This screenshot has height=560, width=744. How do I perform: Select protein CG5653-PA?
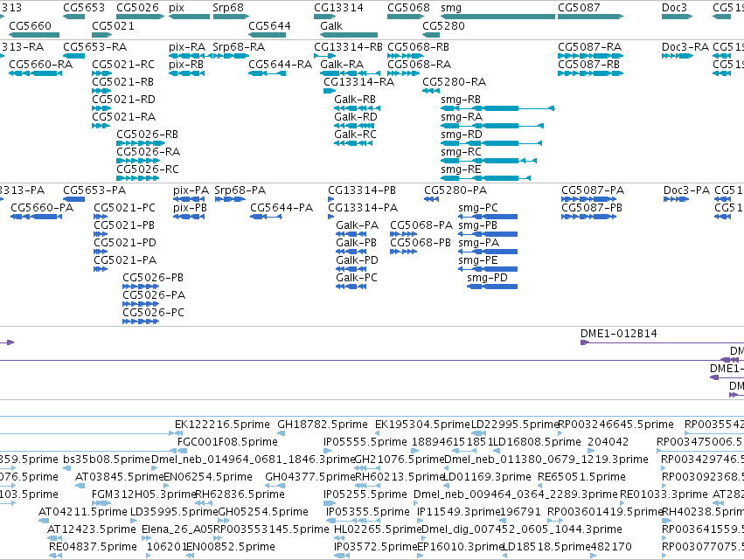[73, 199]
